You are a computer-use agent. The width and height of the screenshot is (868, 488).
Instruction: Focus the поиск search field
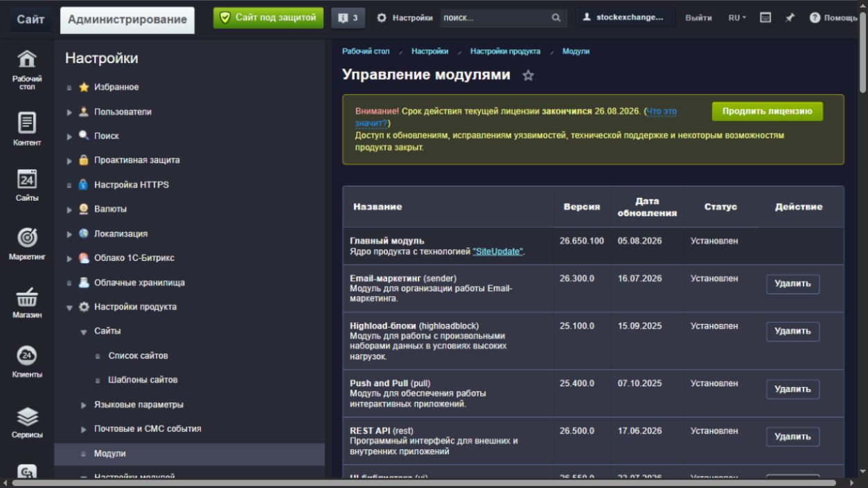(495, 18)
